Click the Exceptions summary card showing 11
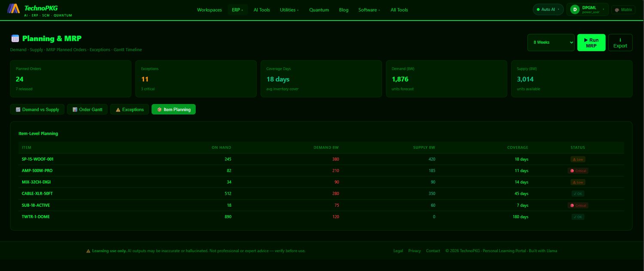Screen dimensions: 644x271 [x=196, y=79]
